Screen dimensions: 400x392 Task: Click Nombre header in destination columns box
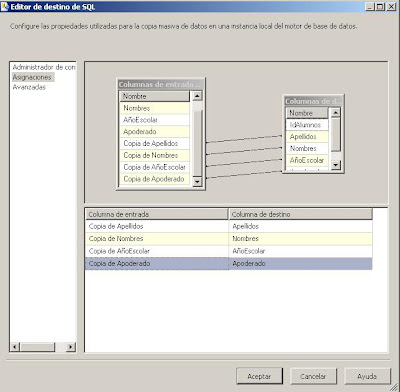tap(307, 113)
